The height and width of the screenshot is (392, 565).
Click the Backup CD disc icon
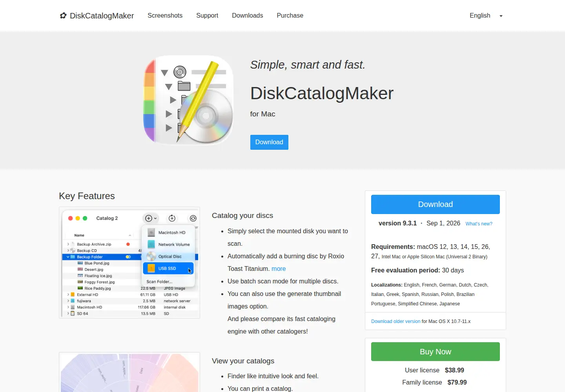pyautogui.click(x=73, y=250)
